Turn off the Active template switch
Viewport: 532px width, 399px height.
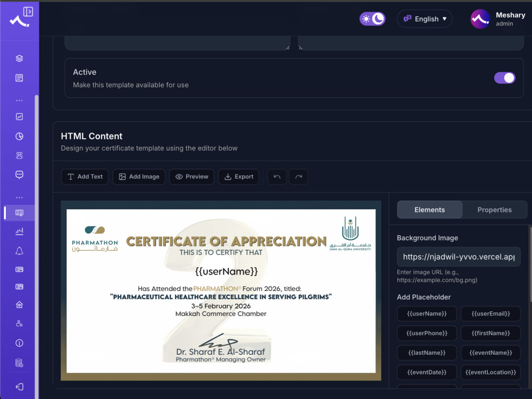[x=504, y=78]
